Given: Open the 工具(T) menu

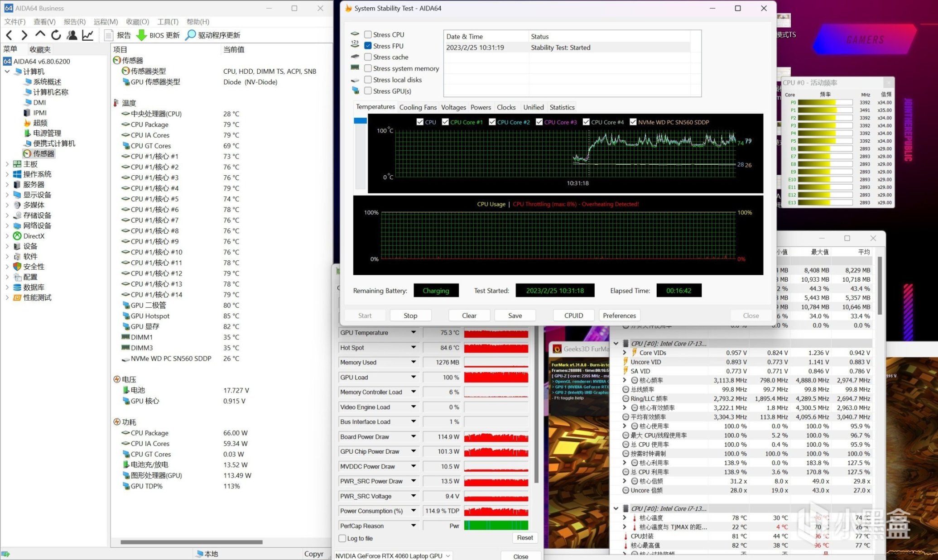Looking at the screenshot, I should coord(168,22).
